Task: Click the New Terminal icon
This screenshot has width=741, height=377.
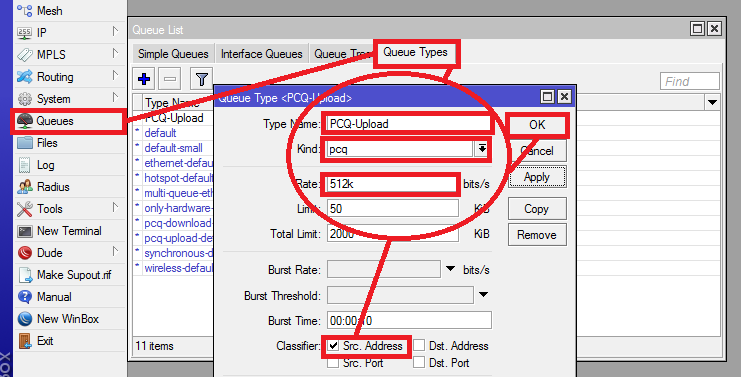Action: click(x=25, y=231)
